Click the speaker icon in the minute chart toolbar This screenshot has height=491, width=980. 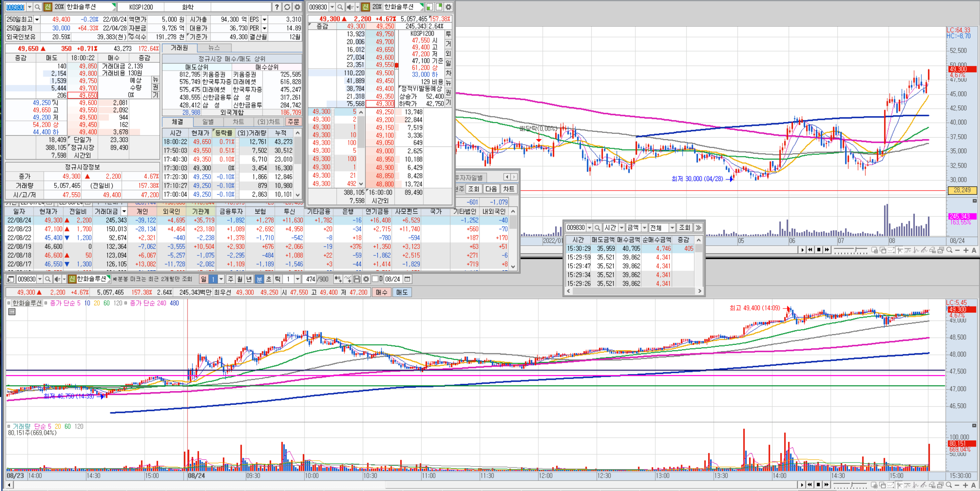(x=57, y=279)
